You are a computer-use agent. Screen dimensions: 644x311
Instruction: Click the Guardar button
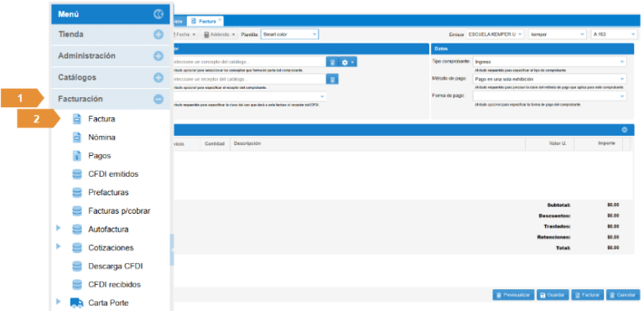553,295
